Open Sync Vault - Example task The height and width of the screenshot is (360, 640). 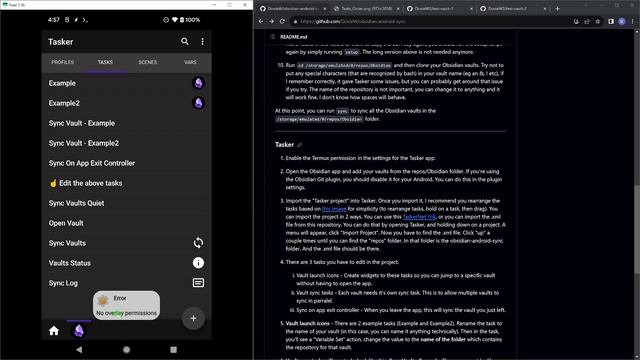tap(127, 123)
